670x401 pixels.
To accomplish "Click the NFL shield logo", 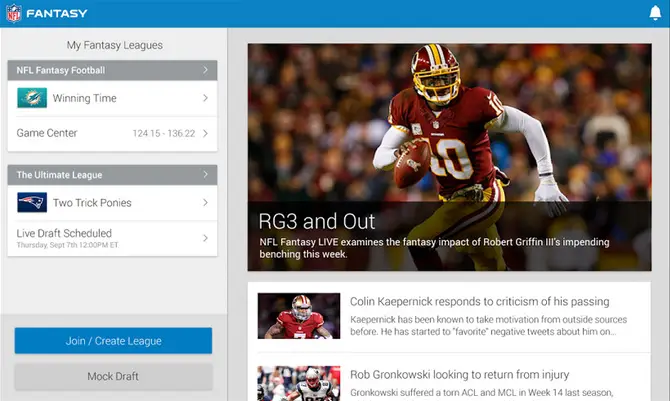I will click(x=14, y=13).
